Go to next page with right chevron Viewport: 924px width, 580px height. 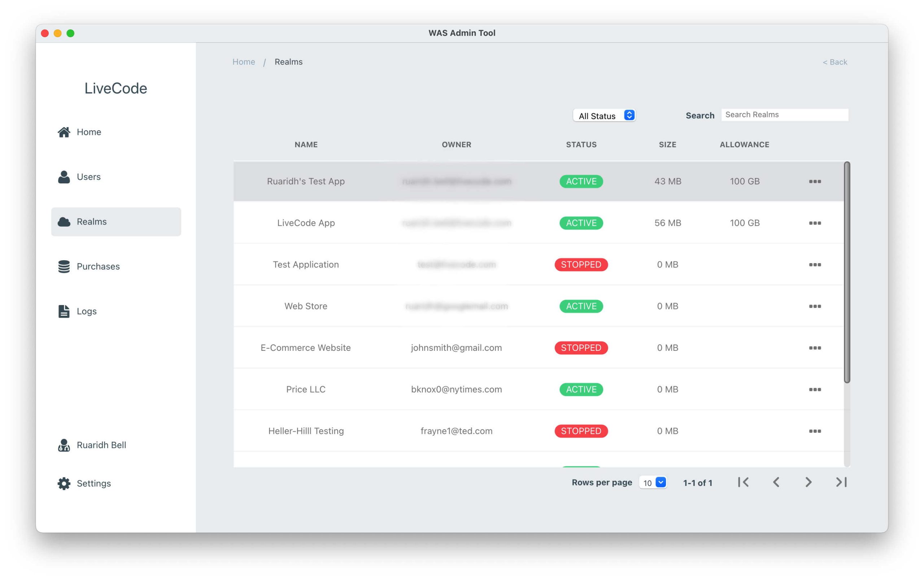808,482
